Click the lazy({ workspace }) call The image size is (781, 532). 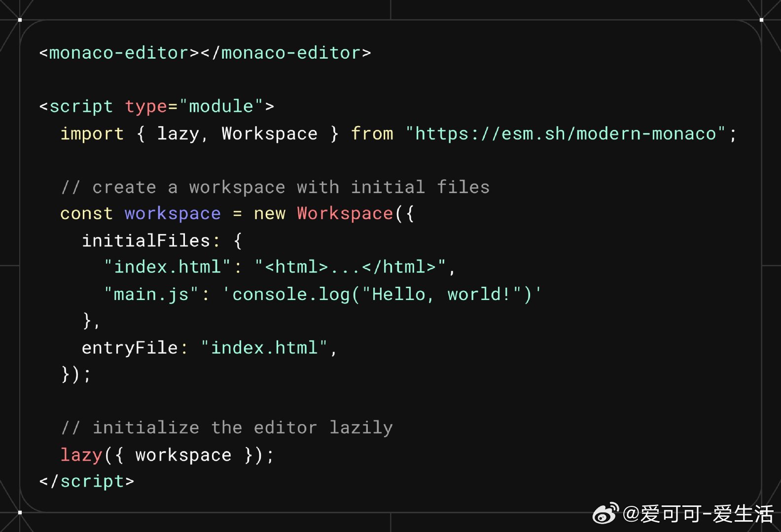pos(167,455)
